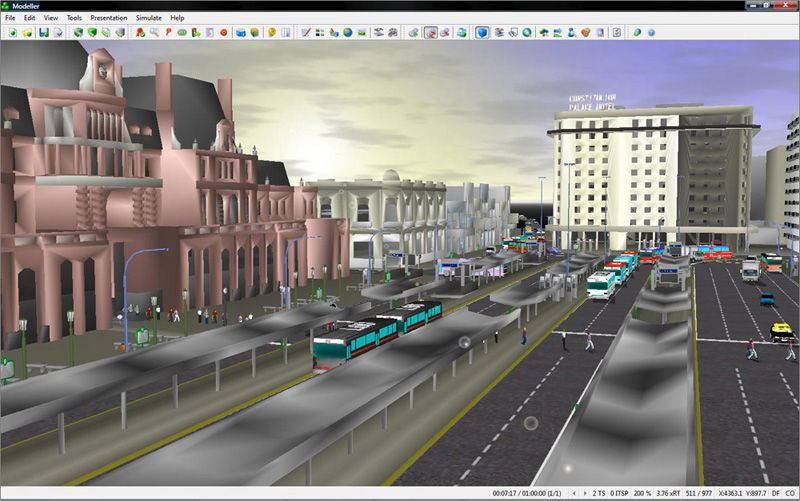Click the teal bus in 3D view

pyautogui.click(x=375, y=332)
